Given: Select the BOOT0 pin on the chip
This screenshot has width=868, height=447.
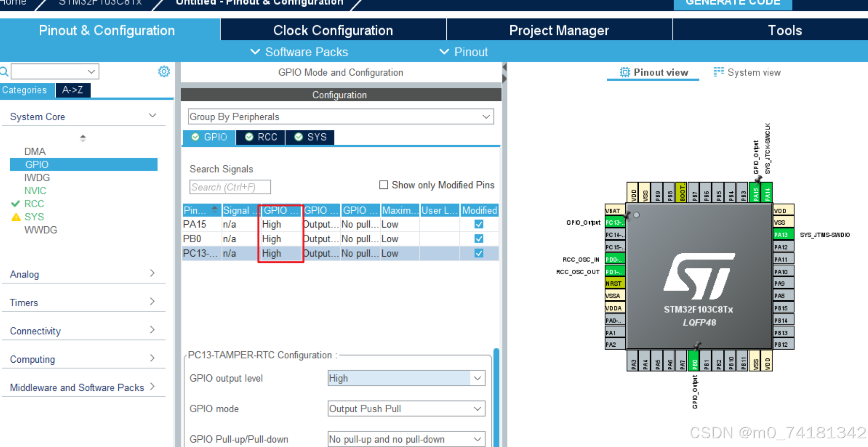Looking at the screenshot, I should point(682,193).
